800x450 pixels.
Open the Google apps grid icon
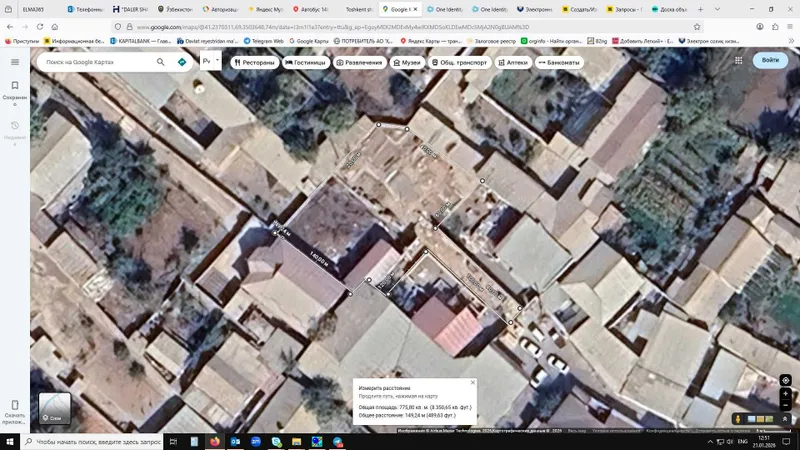[738, 60]
